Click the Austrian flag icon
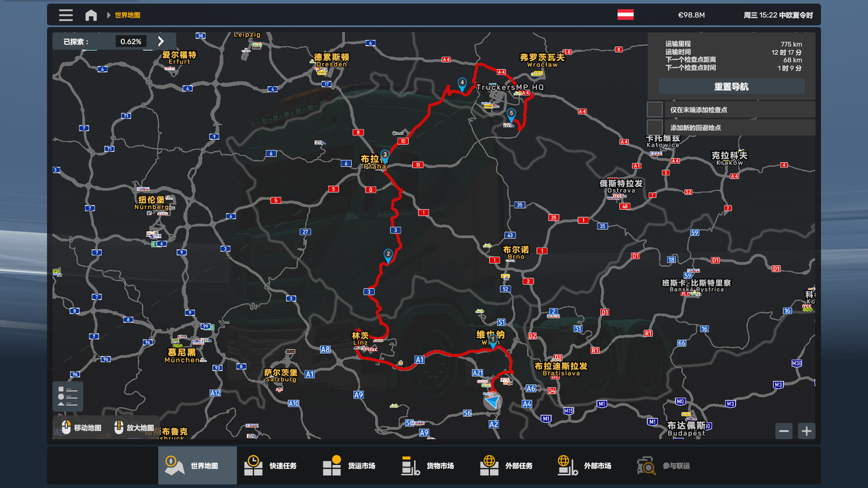The image size is (868, 488). 625,14
